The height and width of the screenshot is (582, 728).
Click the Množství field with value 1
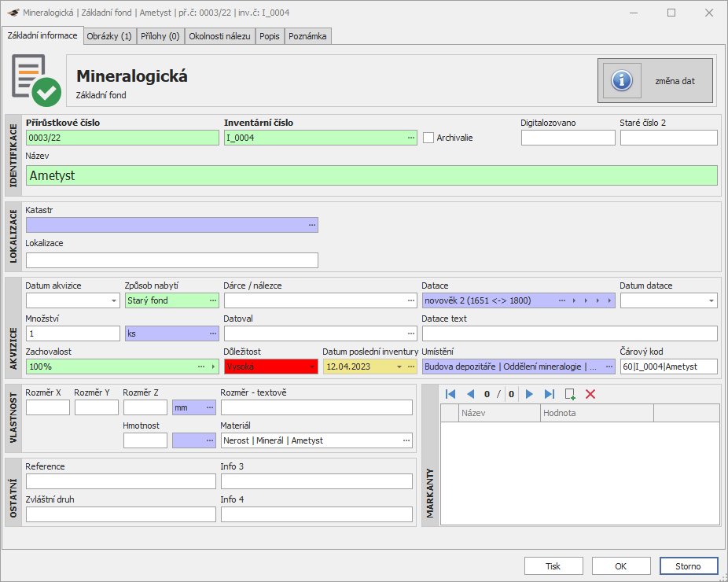click(73, 333)
